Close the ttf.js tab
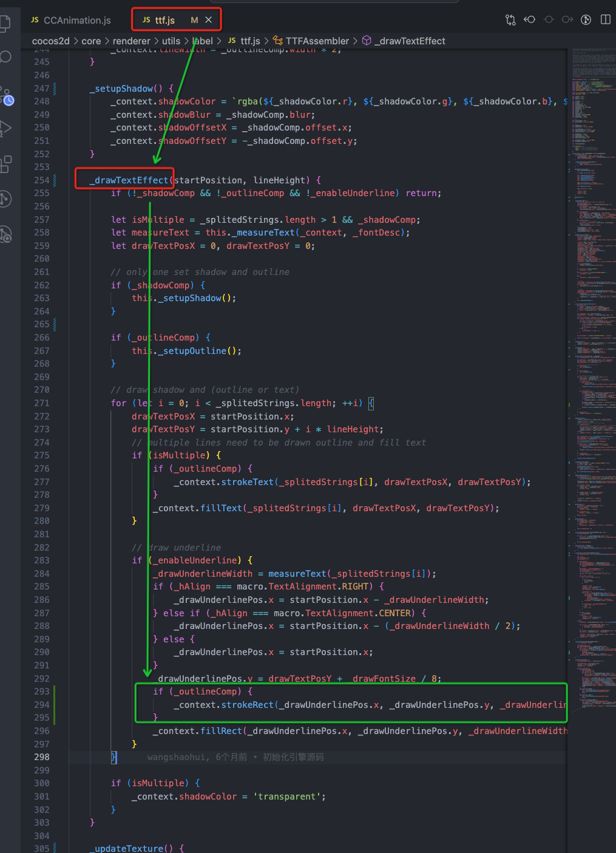 (209, 20)
